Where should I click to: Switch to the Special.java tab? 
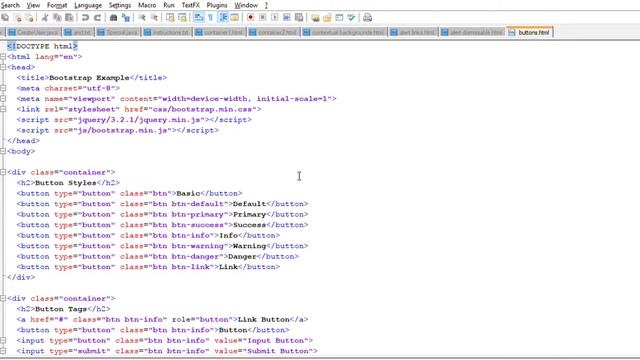pyautogui.click(x=118, y=32)
